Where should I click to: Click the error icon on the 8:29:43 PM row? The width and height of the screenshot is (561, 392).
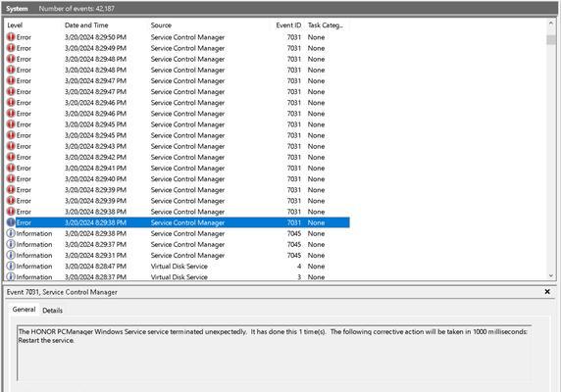(x=11, y=146)
